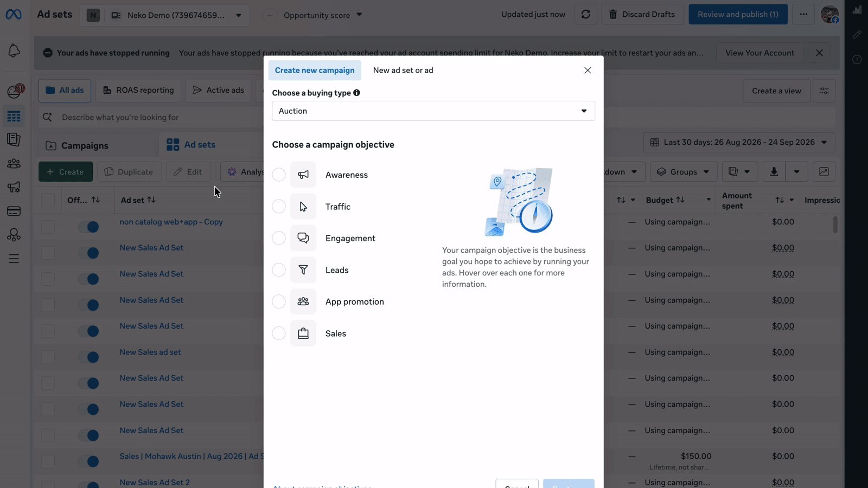Select the App promotion objective radio button
868x488 pixels.
pyautogui.click(x=279, y=301)
